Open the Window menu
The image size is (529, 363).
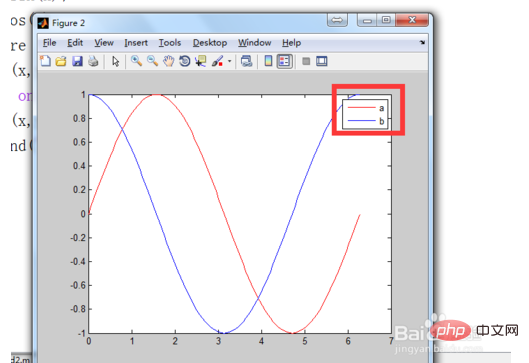coord(254,43)
